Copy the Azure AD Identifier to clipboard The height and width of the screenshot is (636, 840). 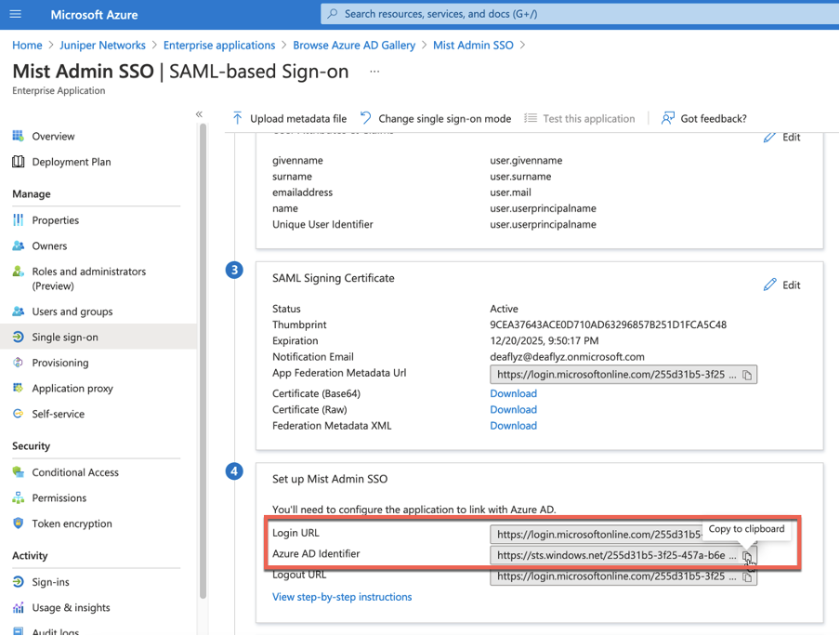coord(747,556)
